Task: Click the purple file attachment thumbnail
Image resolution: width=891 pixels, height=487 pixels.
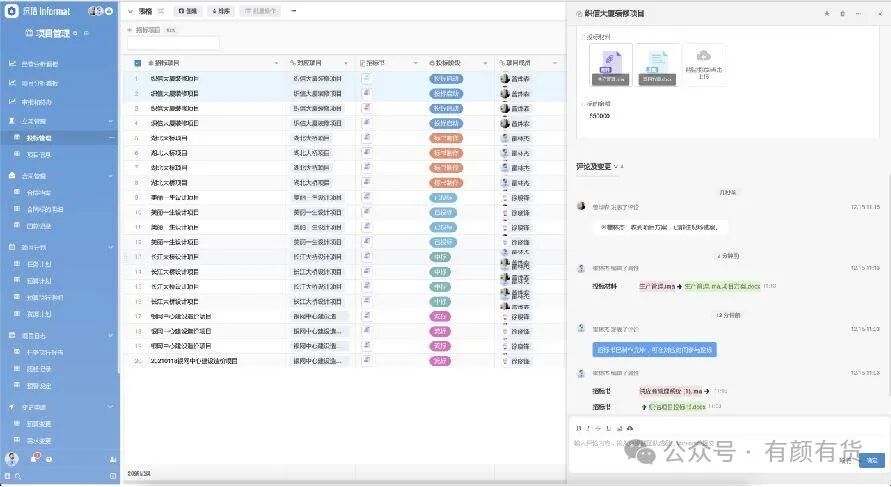Action: (x=610, y=64)
